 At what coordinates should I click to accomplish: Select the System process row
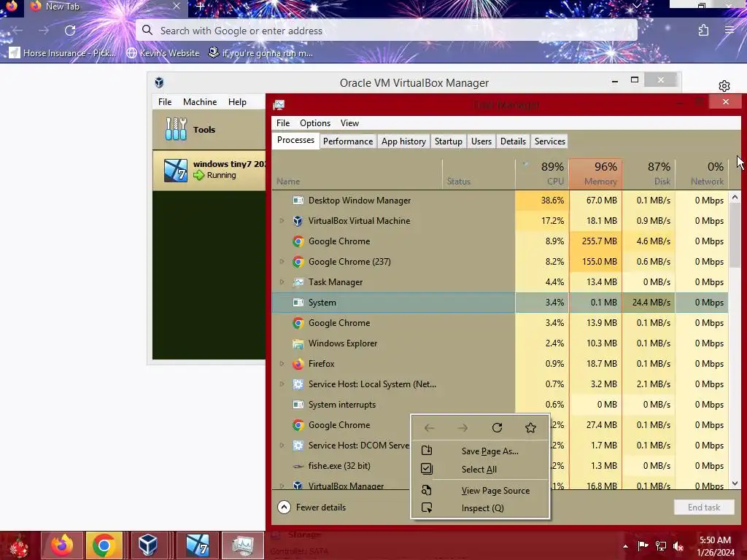[x=500, y=303]
